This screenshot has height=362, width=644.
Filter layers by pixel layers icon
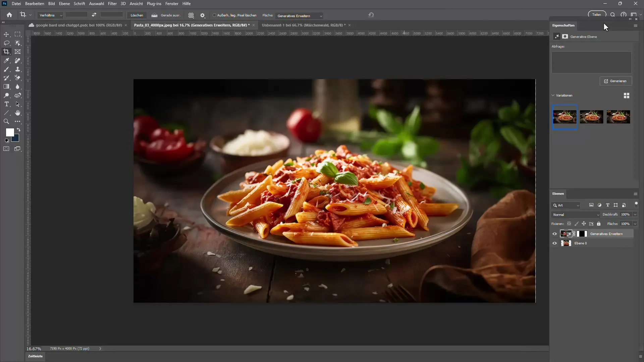591,205
